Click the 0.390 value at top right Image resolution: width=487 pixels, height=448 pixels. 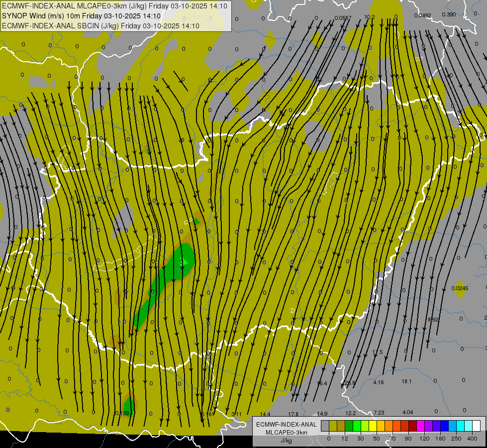449,14
